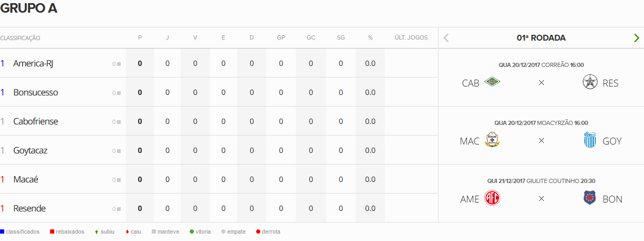Click the green vitoria legend dot
Viewport: 644px width, 241px height.
[192, 232]
